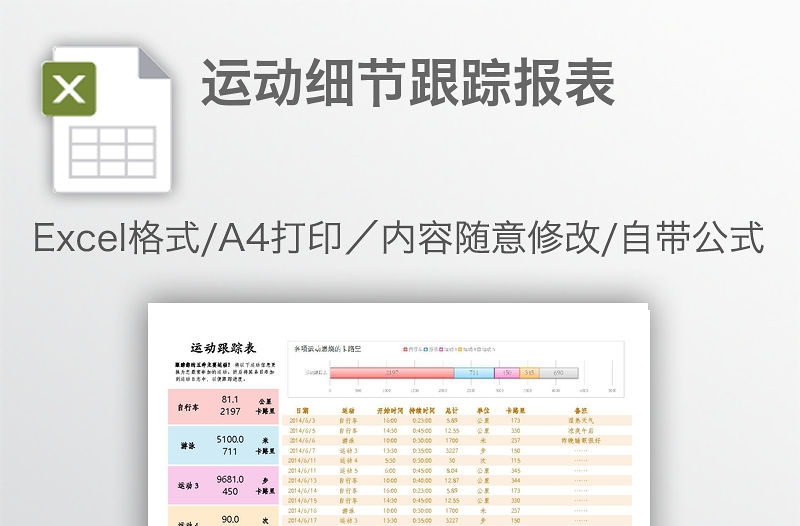Click the purple 运动 3 summary card
The width and height of the screenshot is (800, 526).
click(x=223, y=485)
